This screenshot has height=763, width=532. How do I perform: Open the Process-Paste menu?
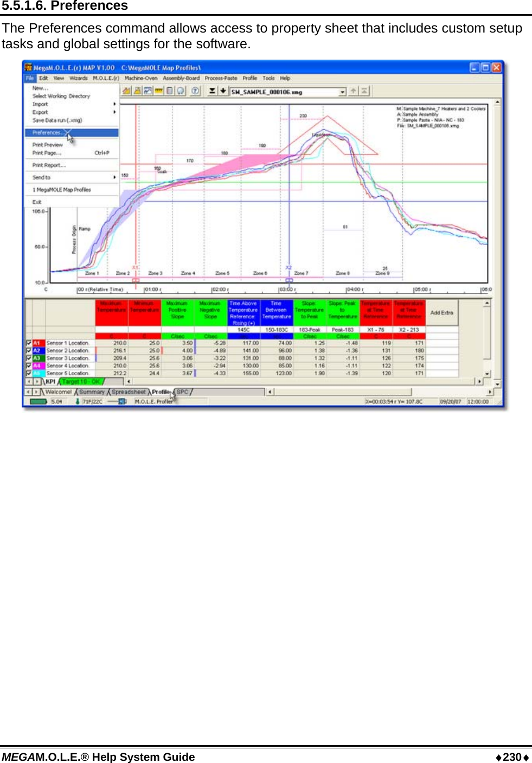[221, 78]
